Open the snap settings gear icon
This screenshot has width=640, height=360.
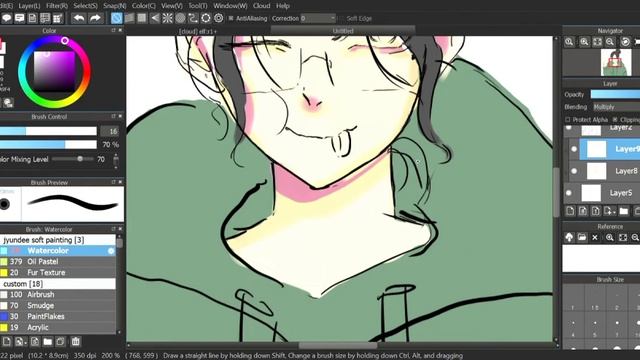pos(218,18)
